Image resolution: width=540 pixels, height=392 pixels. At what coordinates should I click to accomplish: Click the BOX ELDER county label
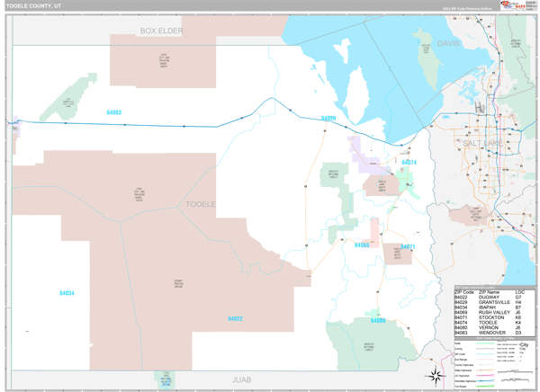point(161,31)
